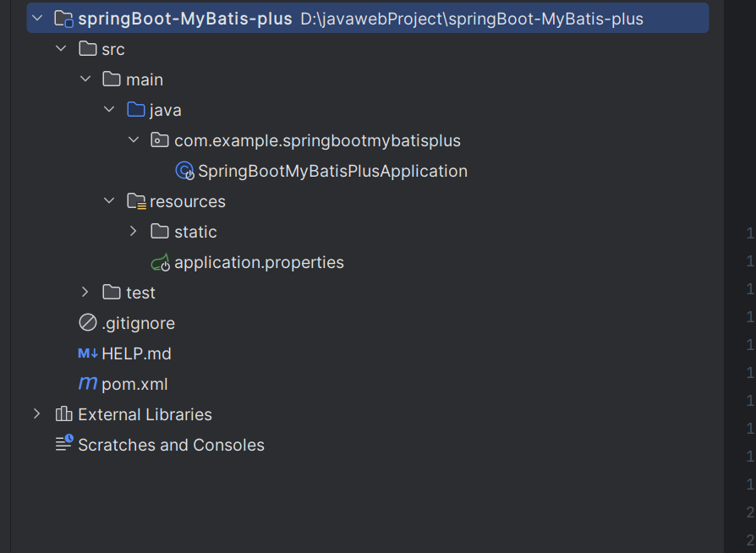756x553 pixels.
Task: Select the static folder label
Action: tap(195, 232)
